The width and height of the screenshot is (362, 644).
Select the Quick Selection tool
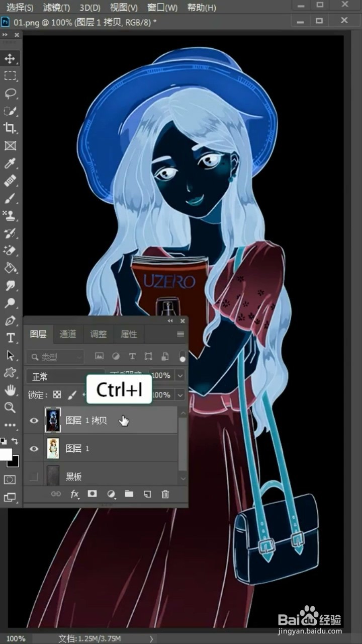[10, 111]
